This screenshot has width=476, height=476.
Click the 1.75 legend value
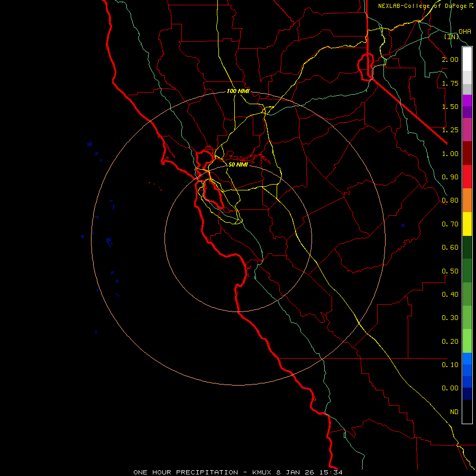[x=450, y=83]
